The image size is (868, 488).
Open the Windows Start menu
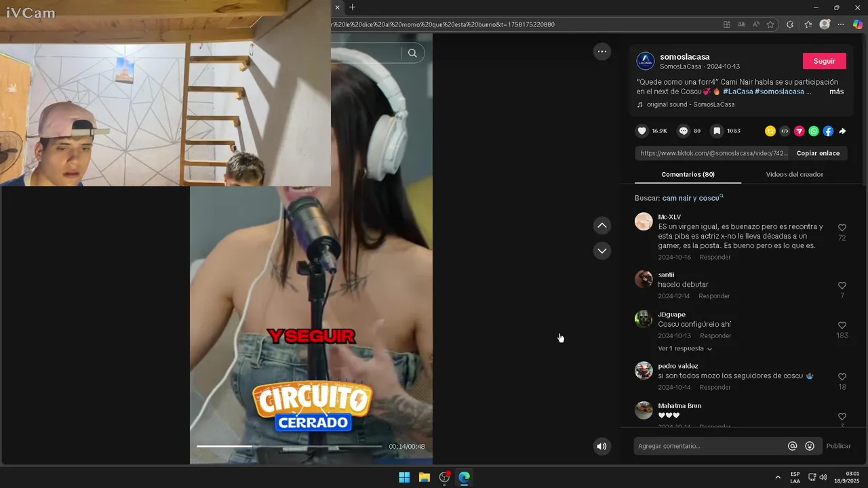click(x=404, y=477)
